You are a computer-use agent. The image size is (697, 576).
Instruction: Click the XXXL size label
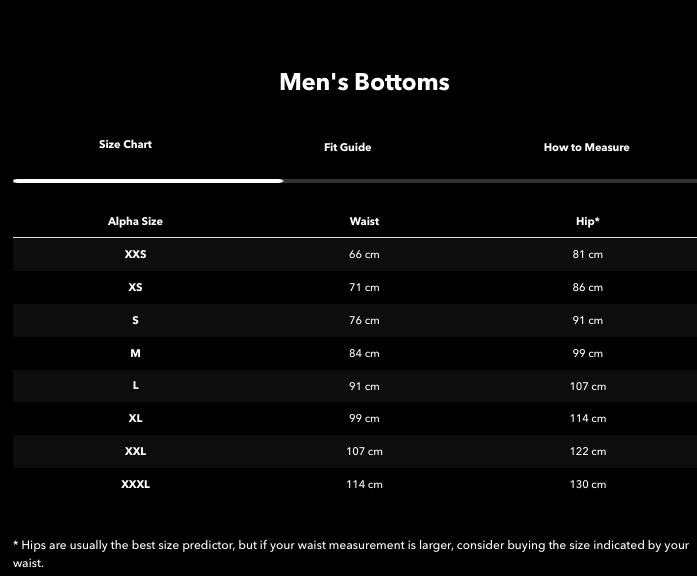click(135, 484)
